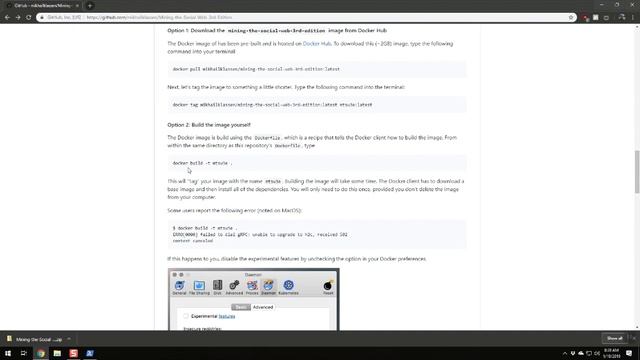Click the General icon in the Docker screenshot
640x360 pixels.
point(179,287)
